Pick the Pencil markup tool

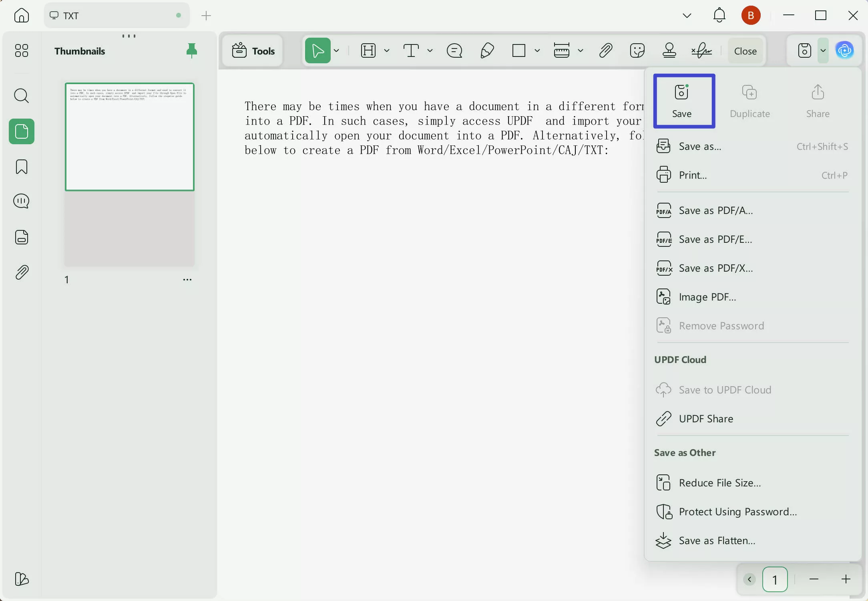pos(486,50)
